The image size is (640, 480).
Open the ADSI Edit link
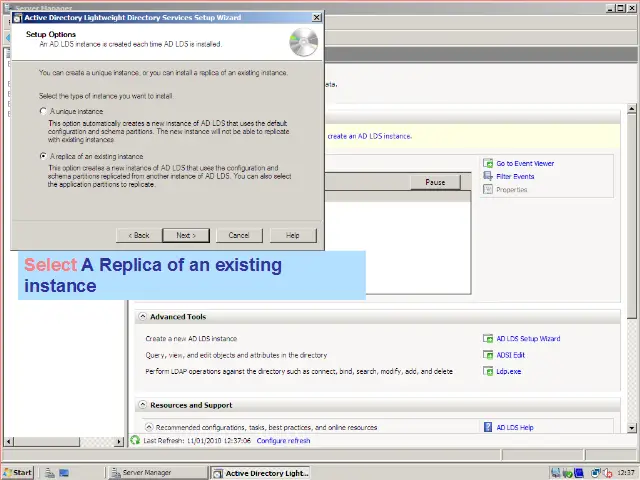[510, 355]
